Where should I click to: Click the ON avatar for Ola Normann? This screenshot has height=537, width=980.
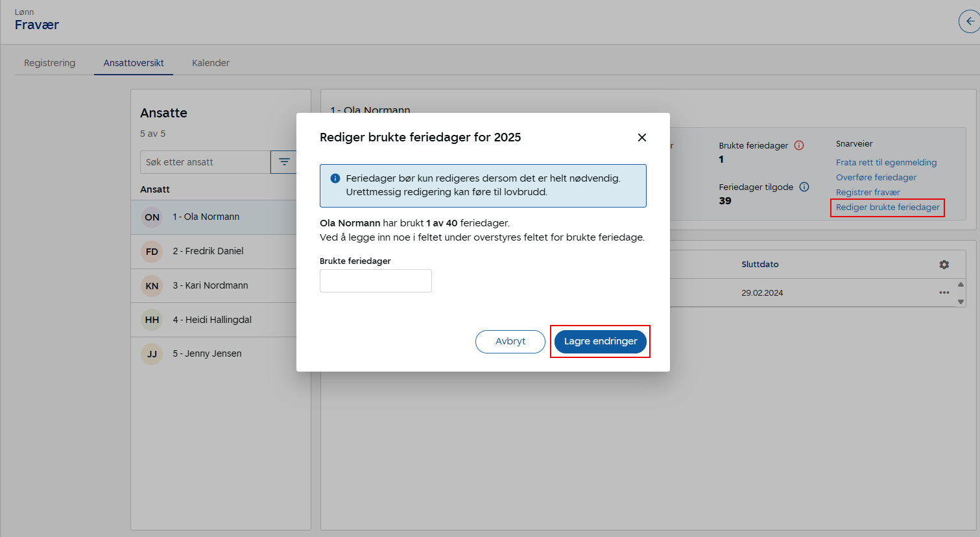pos(151,218)
